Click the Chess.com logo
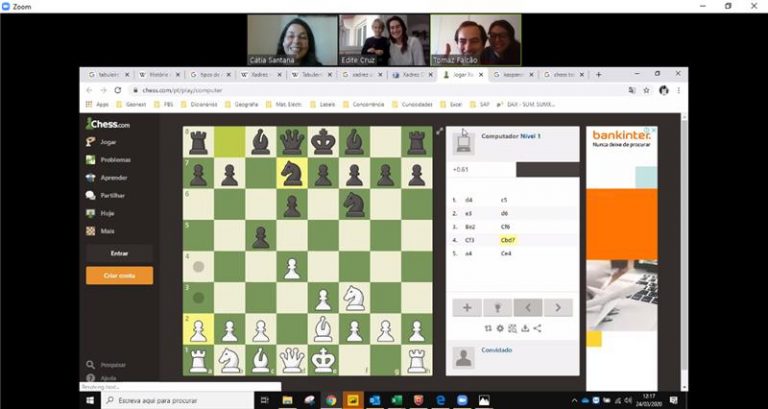768x409 pixels. click(x=108, y=124)
